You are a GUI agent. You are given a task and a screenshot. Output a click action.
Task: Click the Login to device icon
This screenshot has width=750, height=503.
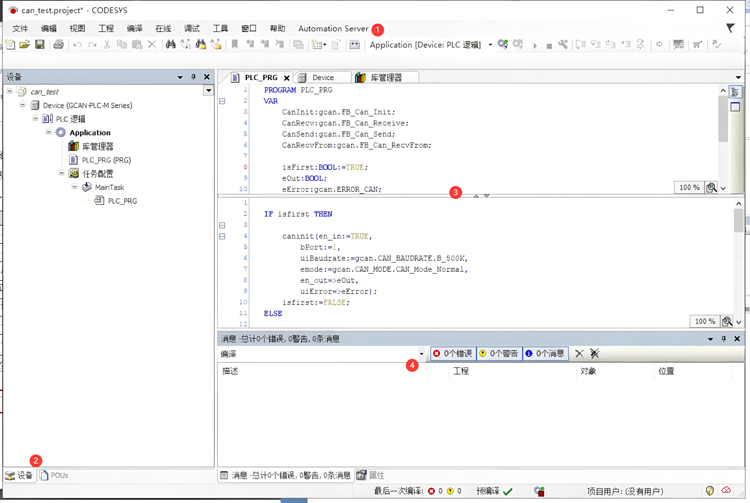503,45
